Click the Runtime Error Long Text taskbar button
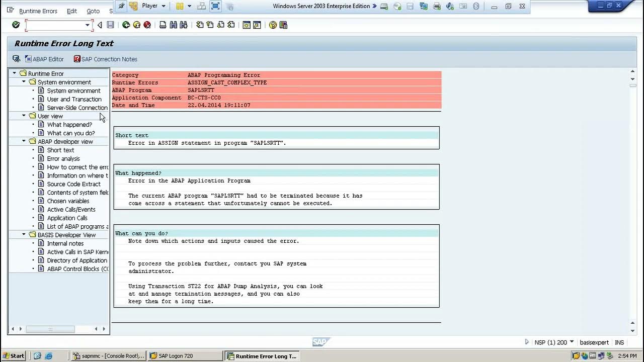The image size is (644, 362). click(262, 355)
